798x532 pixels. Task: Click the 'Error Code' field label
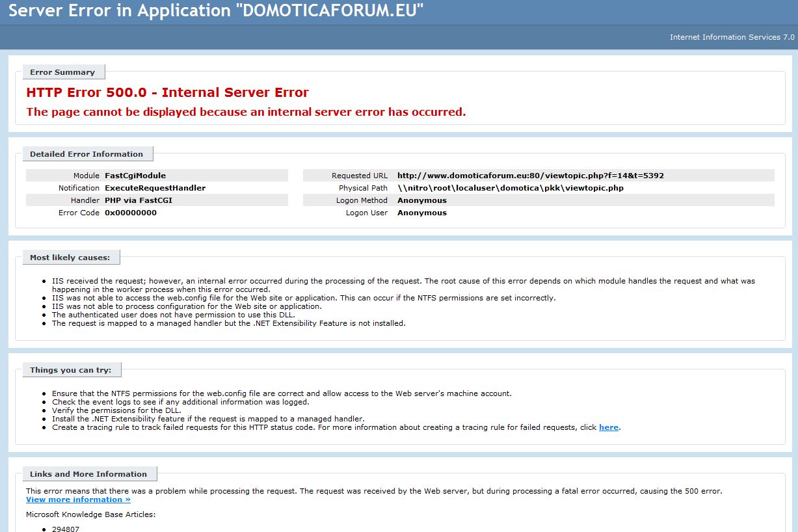click(79, 213)
